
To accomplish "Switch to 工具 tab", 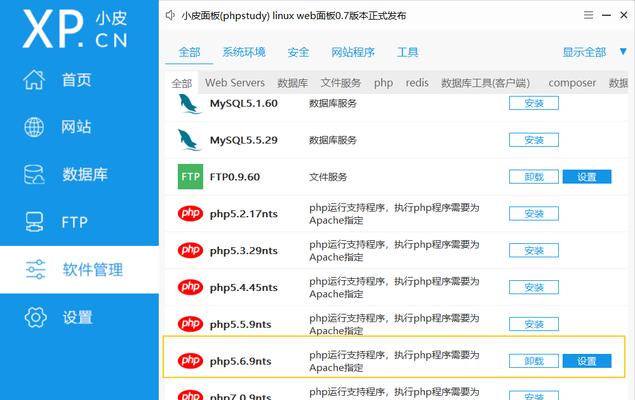I will coord(407,52).
